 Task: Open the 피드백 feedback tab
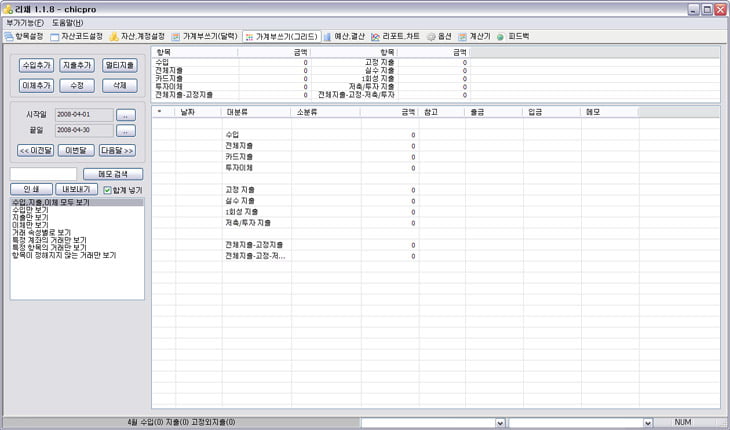pos(514,36)
